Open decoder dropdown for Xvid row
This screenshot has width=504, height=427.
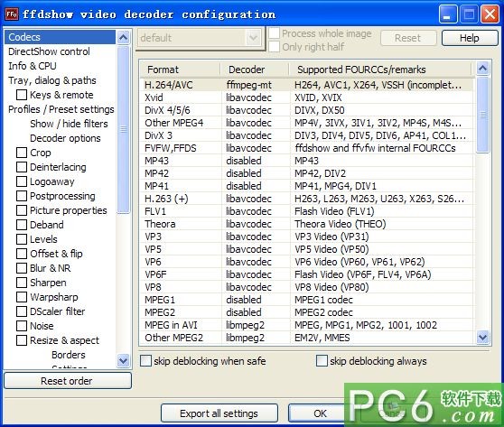(x=256, y=97)
